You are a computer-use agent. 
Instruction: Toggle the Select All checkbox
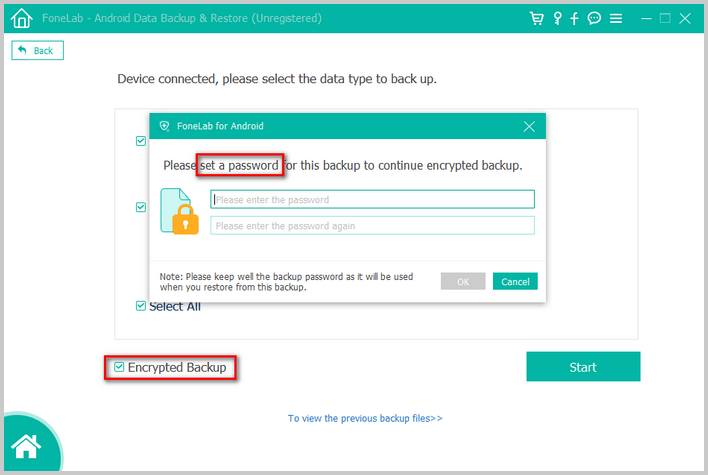(x=141, y=306)
